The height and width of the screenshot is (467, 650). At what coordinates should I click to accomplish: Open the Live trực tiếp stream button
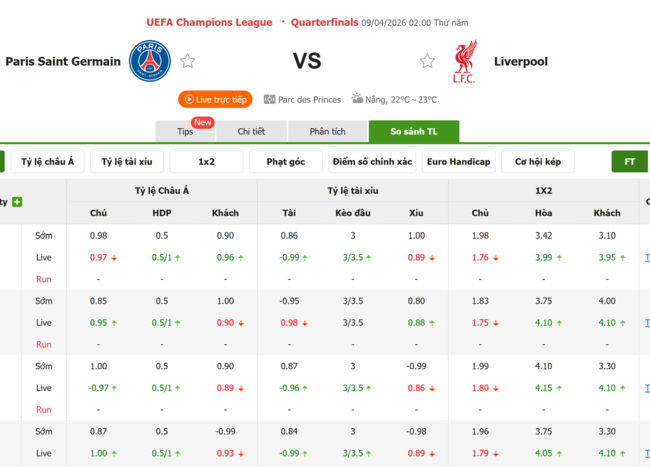[x=215, y=99]
